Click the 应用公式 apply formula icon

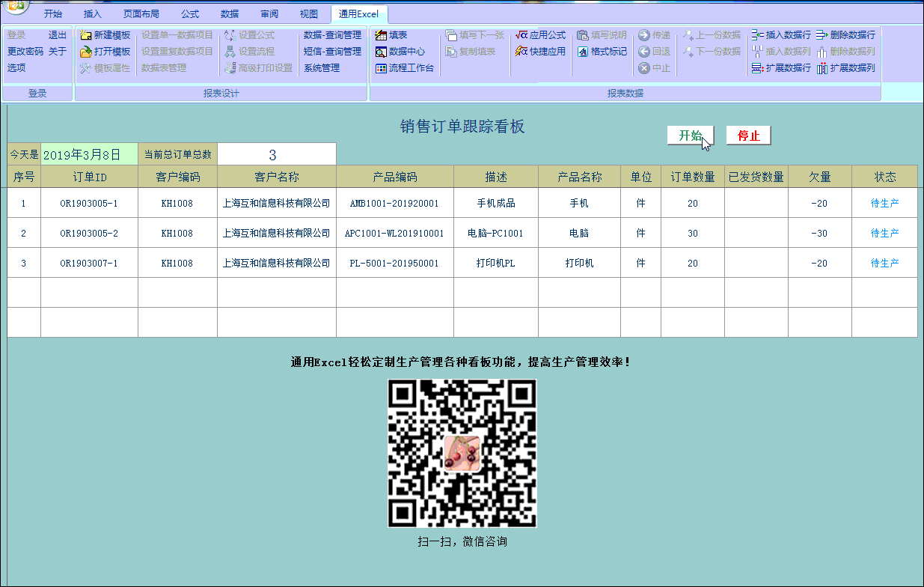pyautogui.click(x=521, y=35)
